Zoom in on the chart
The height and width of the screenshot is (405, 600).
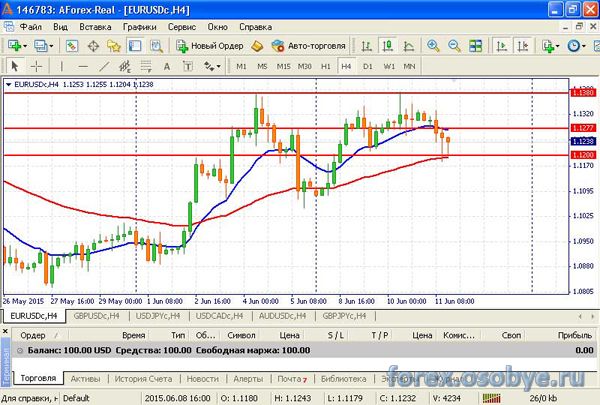433,46
